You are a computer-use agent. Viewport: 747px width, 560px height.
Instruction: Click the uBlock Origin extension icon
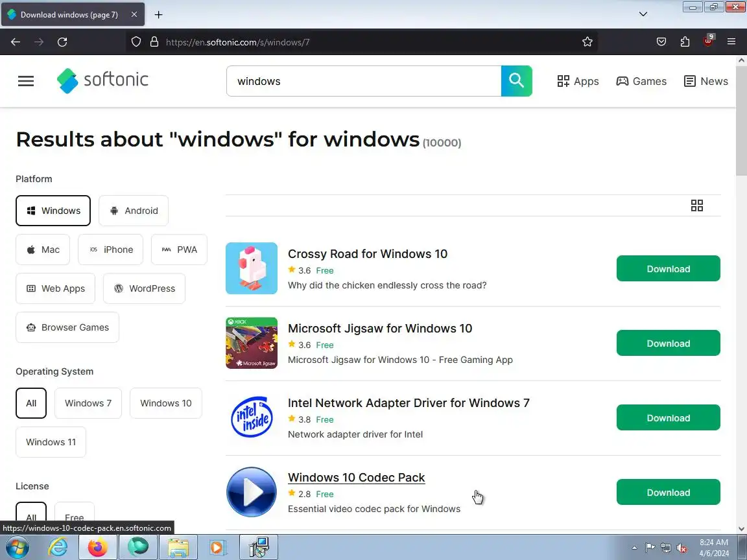pos(708,41)
